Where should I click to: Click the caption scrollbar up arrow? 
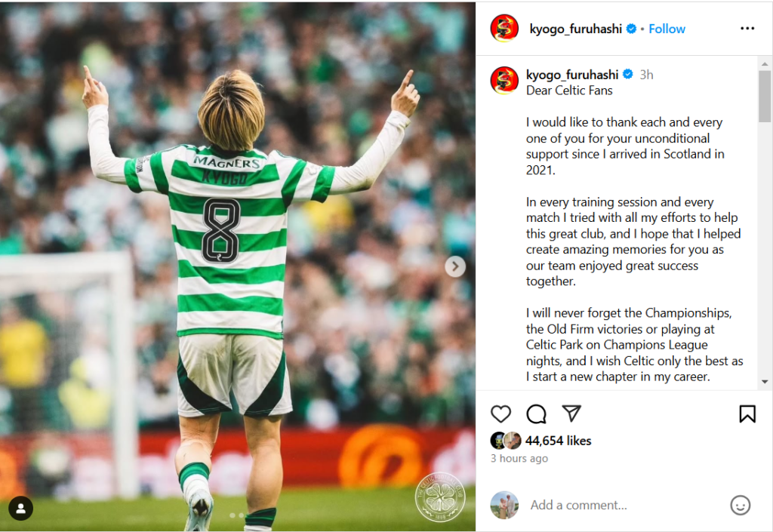(765, 64)
